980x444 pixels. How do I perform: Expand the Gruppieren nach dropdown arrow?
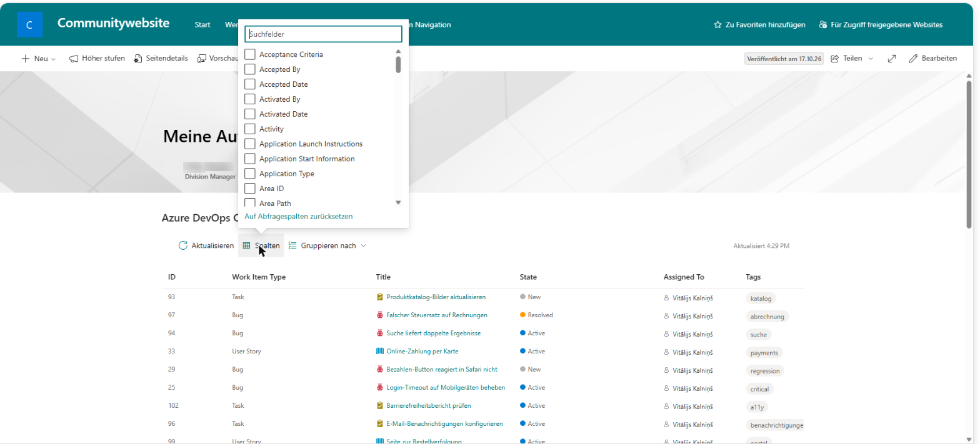(363, 245)
